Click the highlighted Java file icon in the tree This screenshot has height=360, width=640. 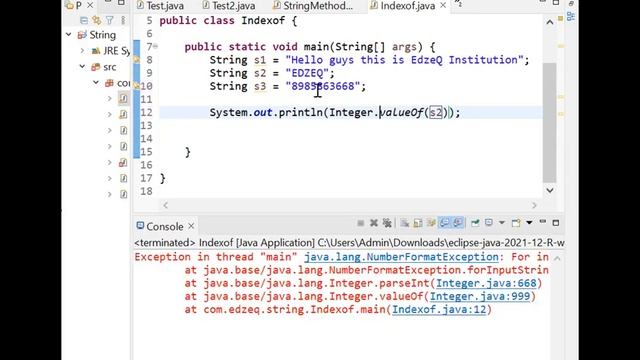click(123, 98)
